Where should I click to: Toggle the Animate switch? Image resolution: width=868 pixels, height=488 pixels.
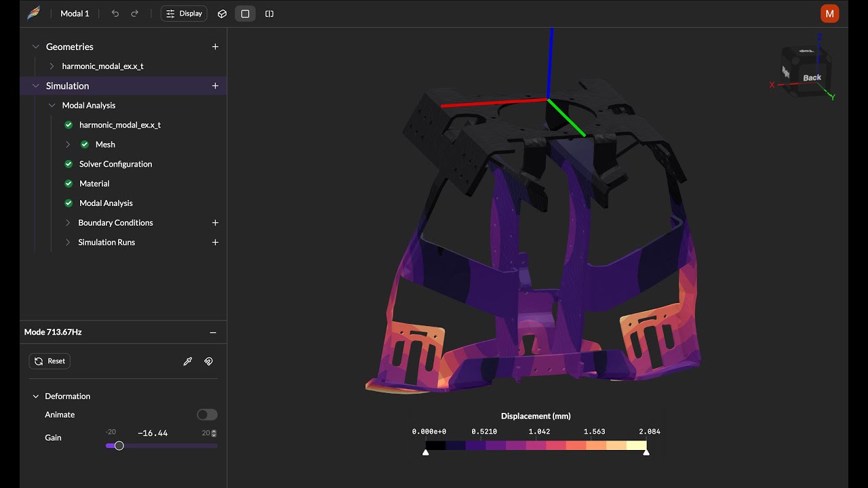coord(207,415)
